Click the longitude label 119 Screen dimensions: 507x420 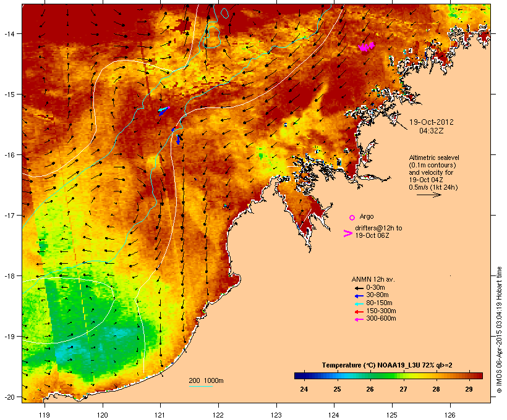pos(45,415)
